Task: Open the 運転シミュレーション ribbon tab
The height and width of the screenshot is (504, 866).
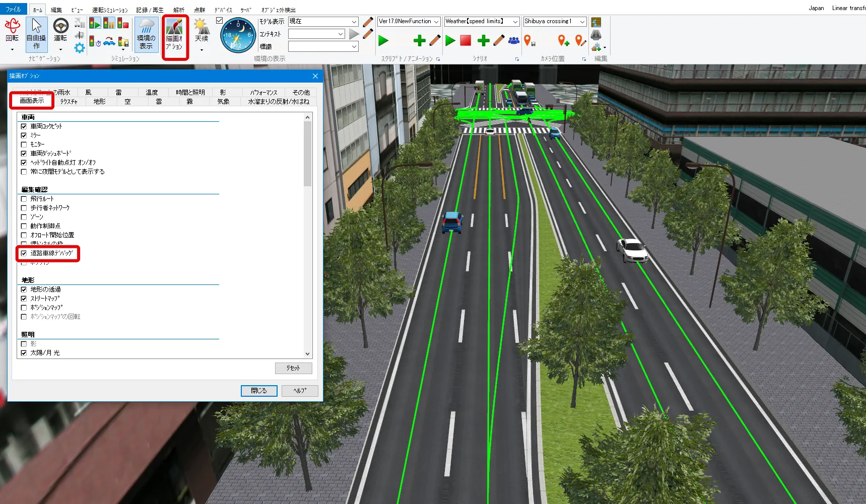Action: click(110, 10)
